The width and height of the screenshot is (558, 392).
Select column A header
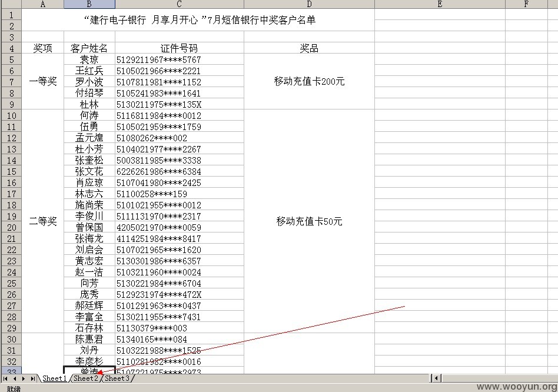click(x=43, y=4)
